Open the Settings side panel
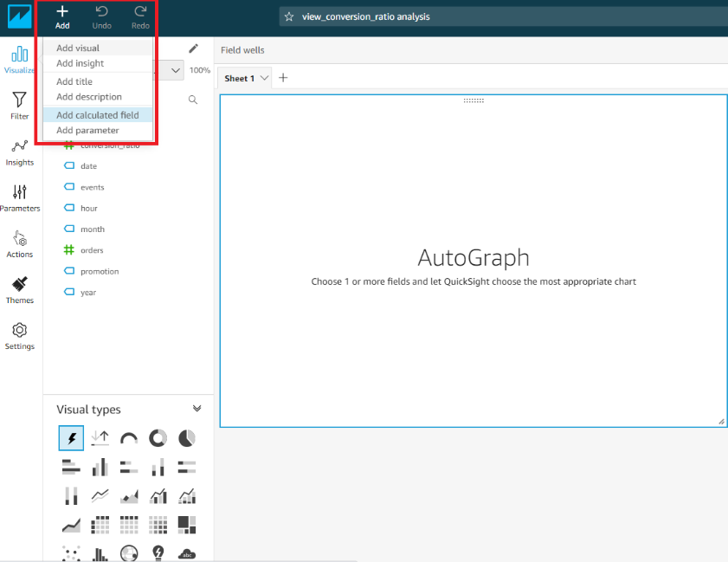728x562 pixels. tap(20, 336)
